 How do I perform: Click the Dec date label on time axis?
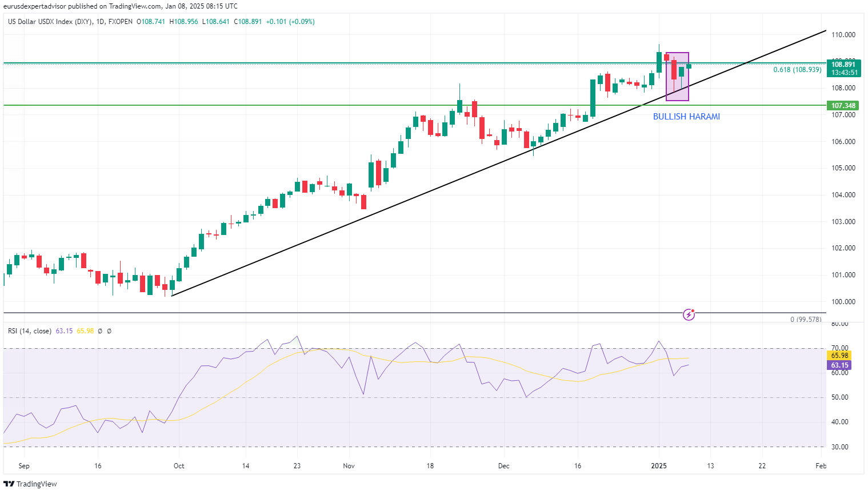[x=503, y=466]
